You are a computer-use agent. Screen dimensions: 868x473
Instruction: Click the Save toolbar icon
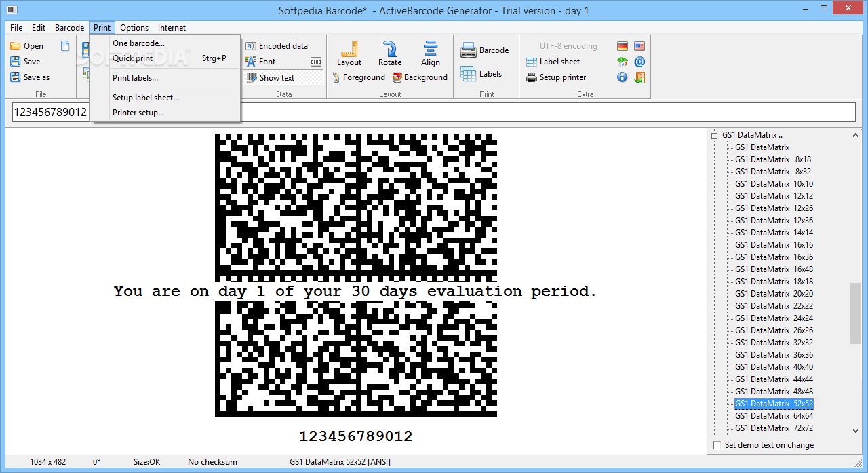[15, 62]
